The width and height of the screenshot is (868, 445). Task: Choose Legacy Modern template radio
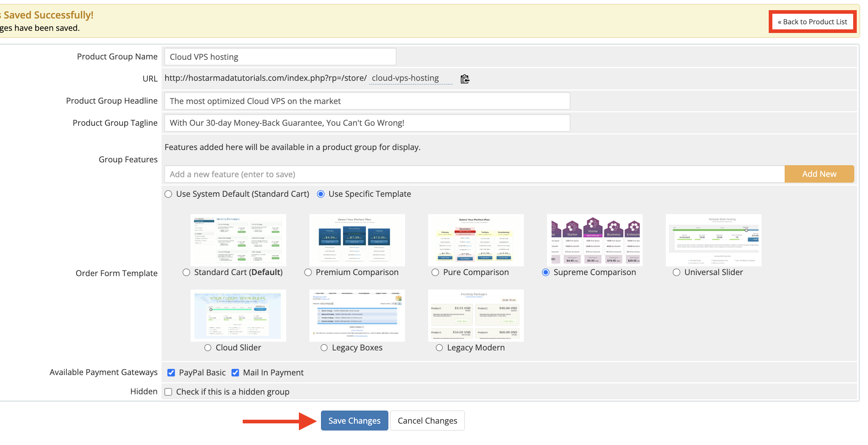coord(439,348)
